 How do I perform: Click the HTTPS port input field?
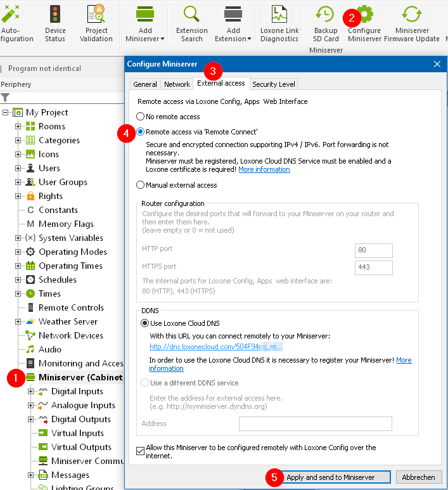[374, 267]
